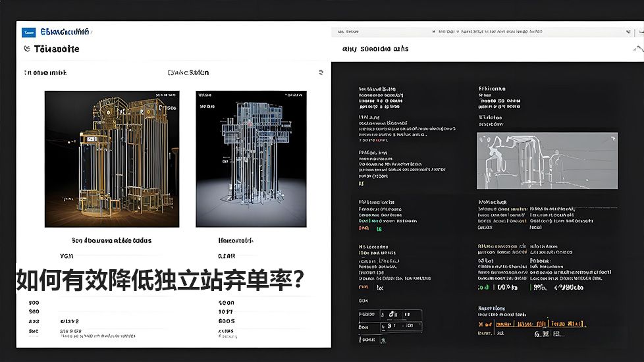Click the small icon left of the bold page heading

[x=27, y=49]
